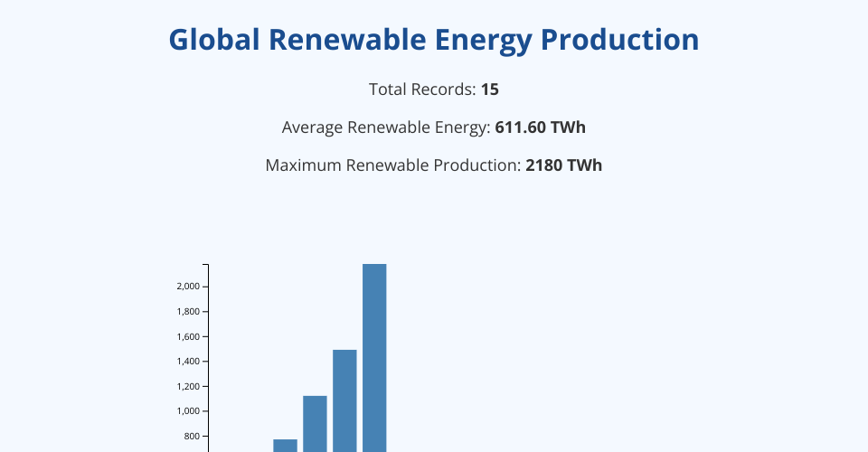Click the 1,200 y-axis tick label
Screen dimensions: 868x452
(x=190, y=386)
